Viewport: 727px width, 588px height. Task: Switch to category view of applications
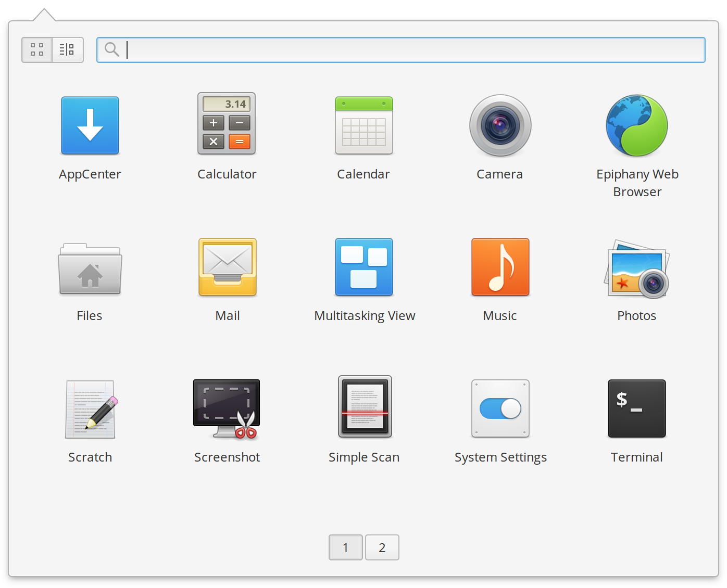[x=68, y=50]
